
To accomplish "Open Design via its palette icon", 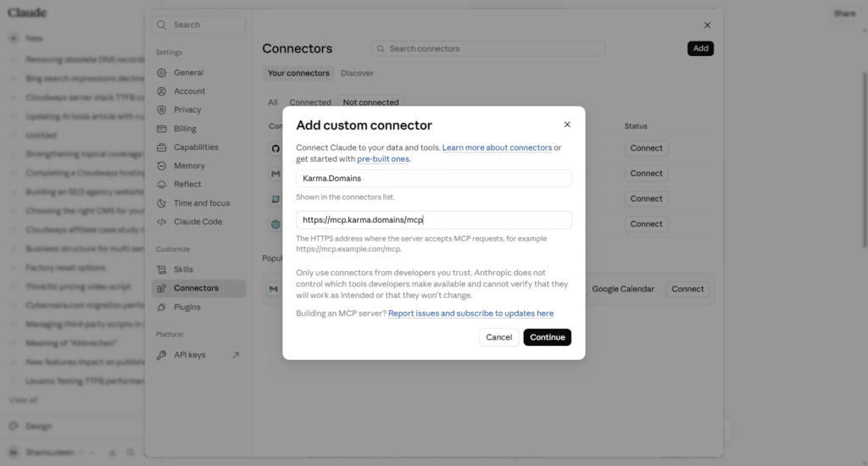I will [x=14, y=426].
